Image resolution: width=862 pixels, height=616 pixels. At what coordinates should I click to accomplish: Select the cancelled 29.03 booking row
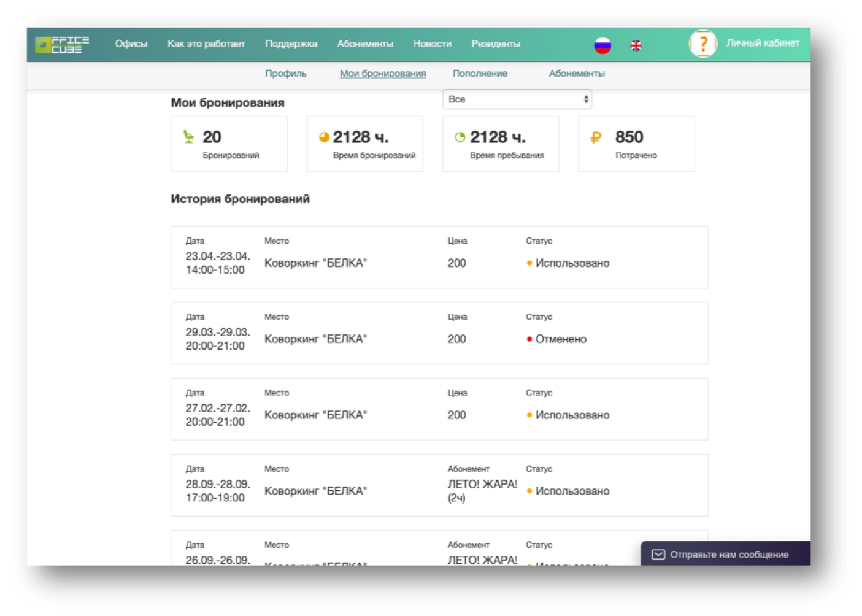[x=439, y=333]
